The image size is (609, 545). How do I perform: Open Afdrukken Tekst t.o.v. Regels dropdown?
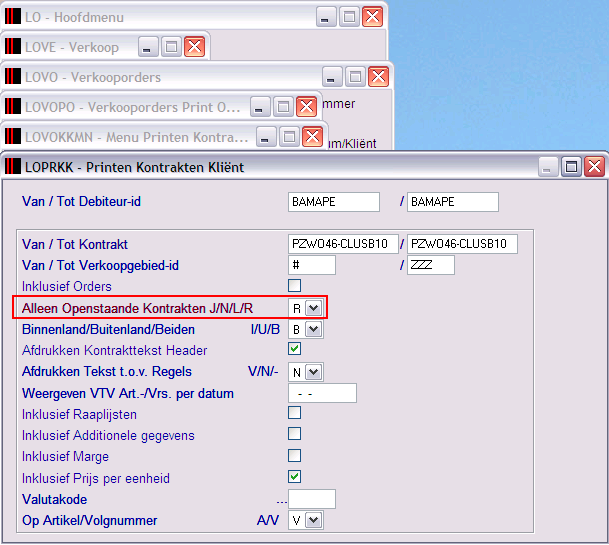point(313,372)
